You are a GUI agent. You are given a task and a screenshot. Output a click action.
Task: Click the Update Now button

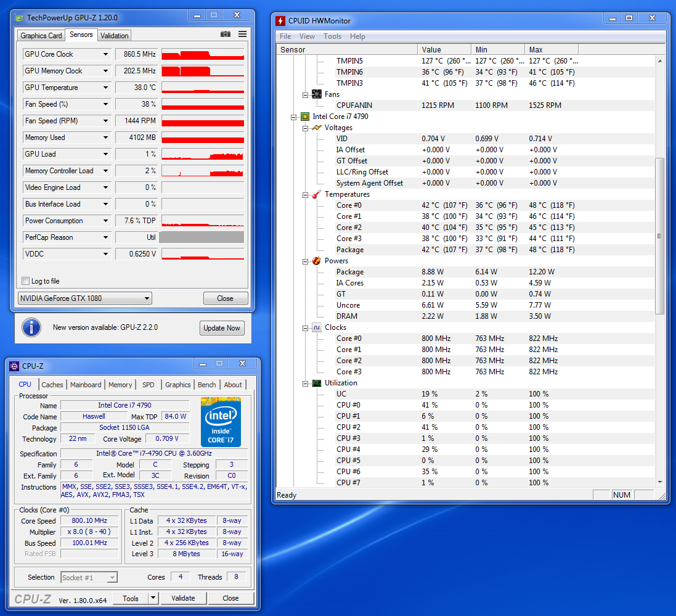pos(222,328)
